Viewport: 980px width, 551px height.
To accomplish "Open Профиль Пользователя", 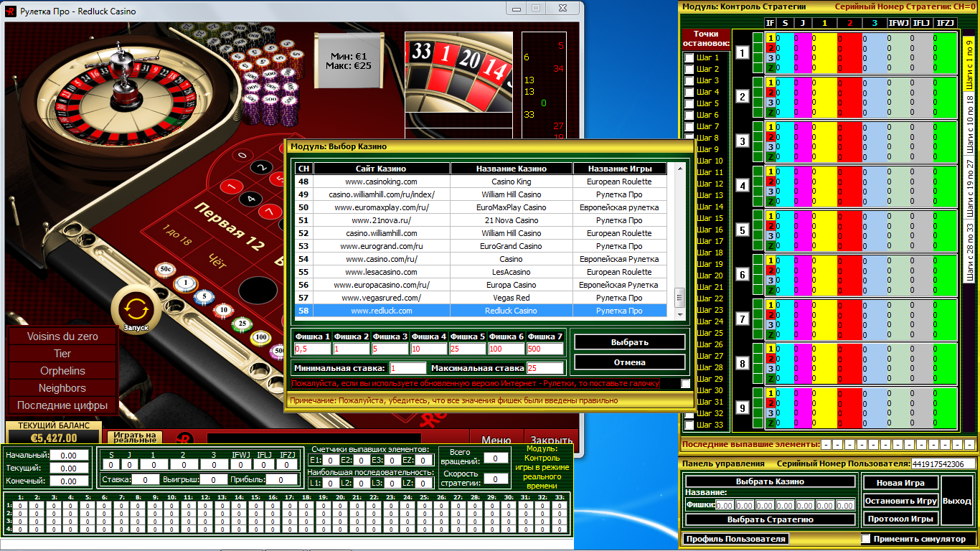I will coord(735,539).
